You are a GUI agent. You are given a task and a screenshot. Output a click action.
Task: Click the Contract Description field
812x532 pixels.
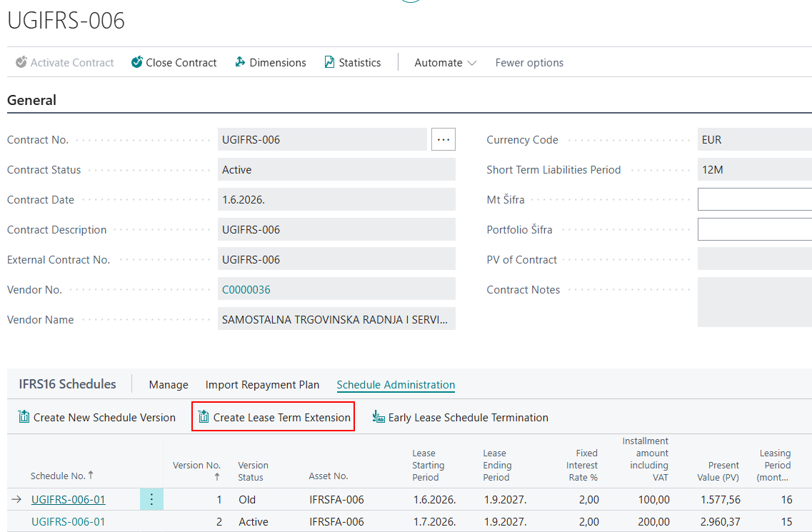[x=336, y=229]
